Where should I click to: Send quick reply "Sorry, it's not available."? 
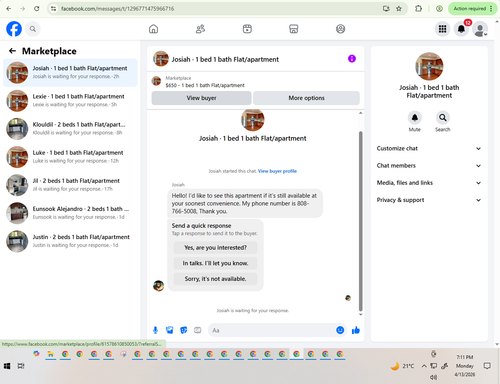(215, 279)
